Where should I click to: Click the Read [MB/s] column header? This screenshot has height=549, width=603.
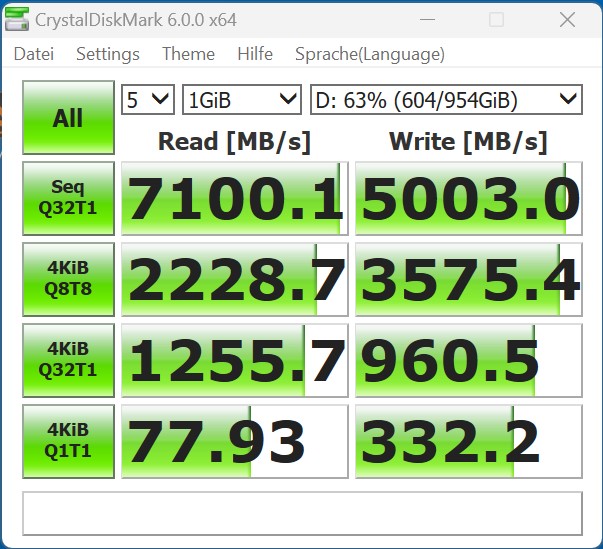click(235, 141)
